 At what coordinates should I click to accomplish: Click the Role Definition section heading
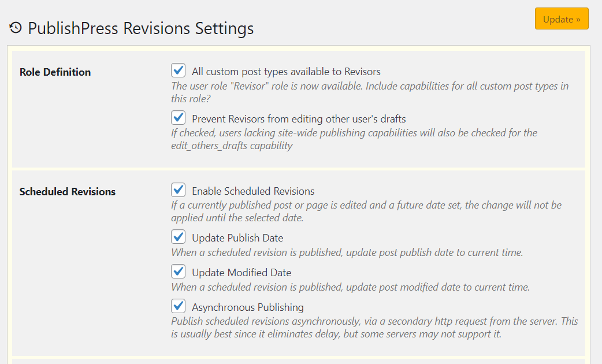[x=55, y=72]
